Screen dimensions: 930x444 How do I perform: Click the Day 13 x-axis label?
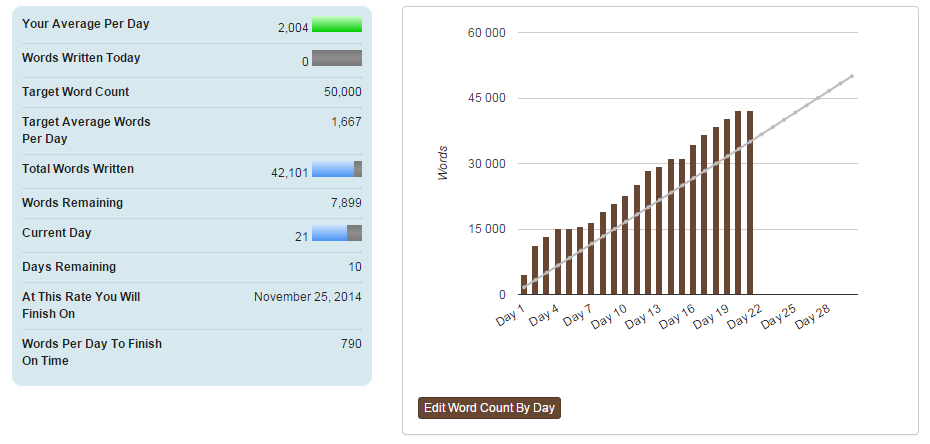pos(643,317)
